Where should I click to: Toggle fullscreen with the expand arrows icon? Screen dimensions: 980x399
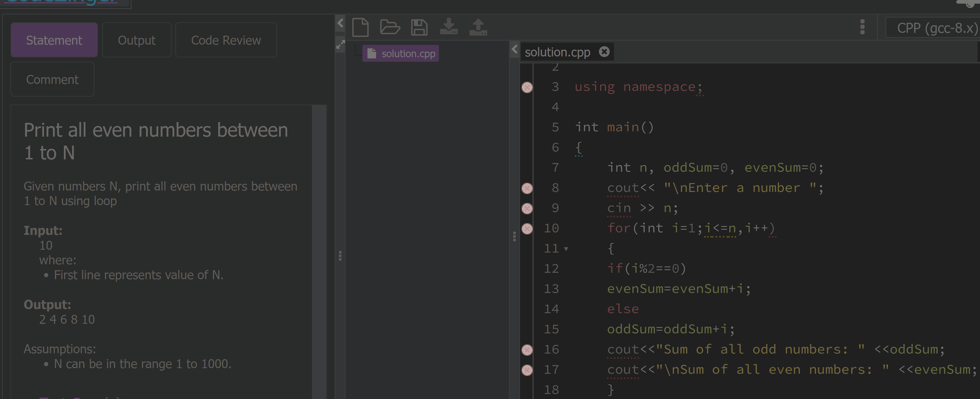pos(340,45)
